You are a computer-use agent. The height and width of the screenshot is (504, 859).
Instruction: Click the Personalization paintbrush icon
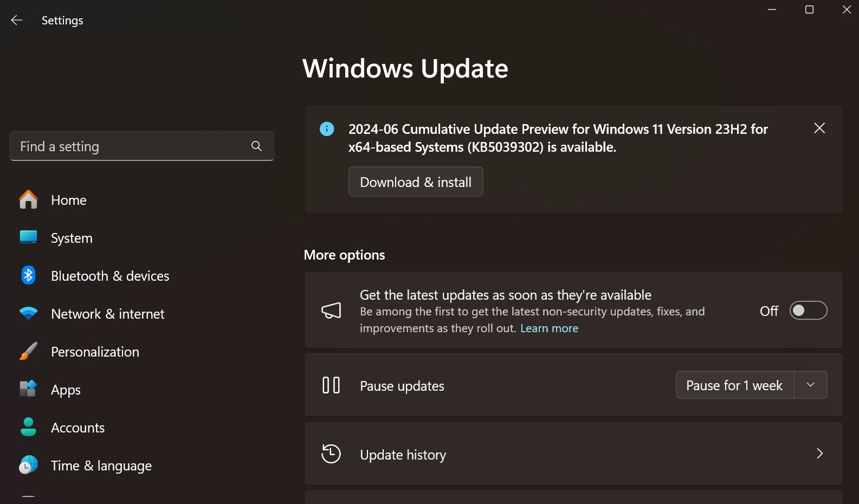pyautogui.click(x=28, y=351)
